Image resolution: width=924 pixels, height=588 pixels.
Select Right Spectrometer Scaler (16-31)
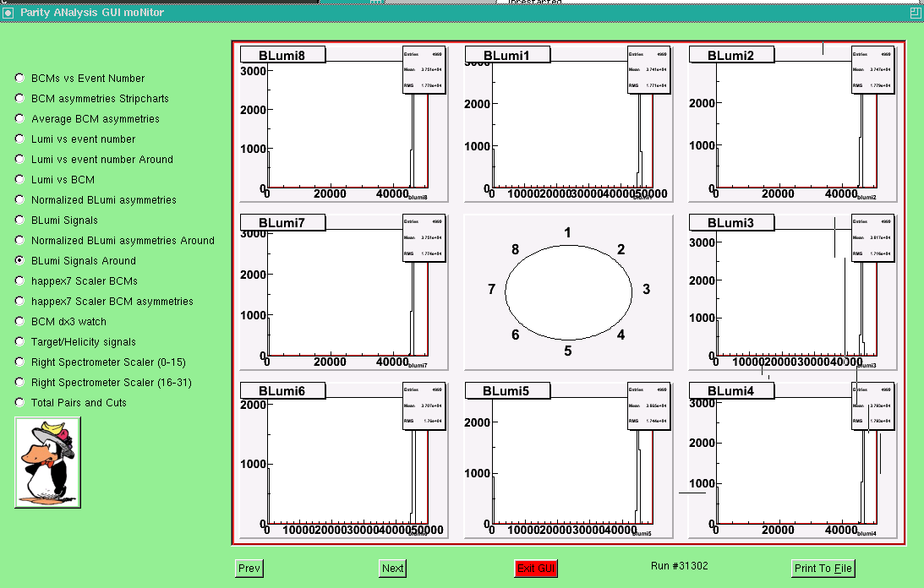20,383
